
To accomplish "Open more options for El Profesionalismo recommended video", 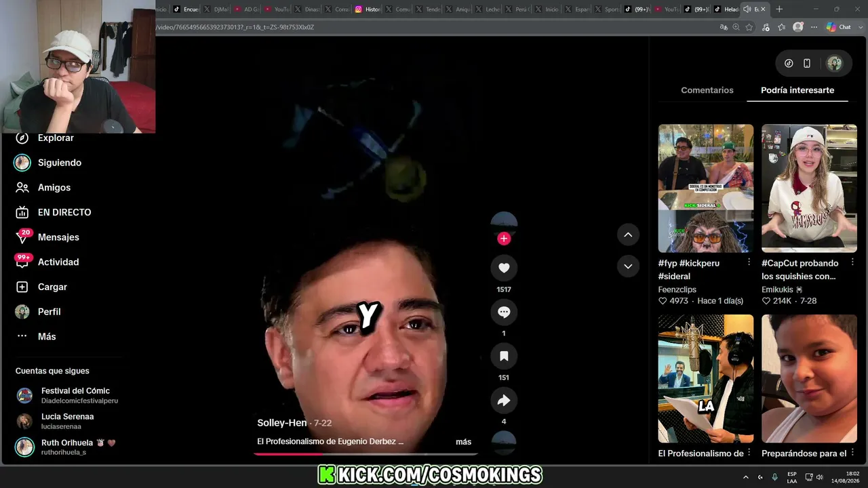I will coord(749,453).
